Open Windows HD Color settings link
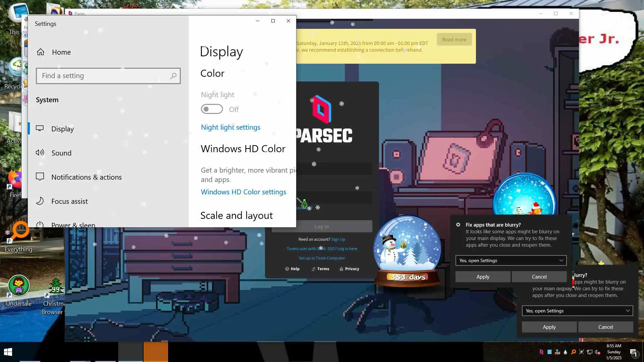This screenshot has height=362, width=644. pyautogui.click(x=243, y=192)
